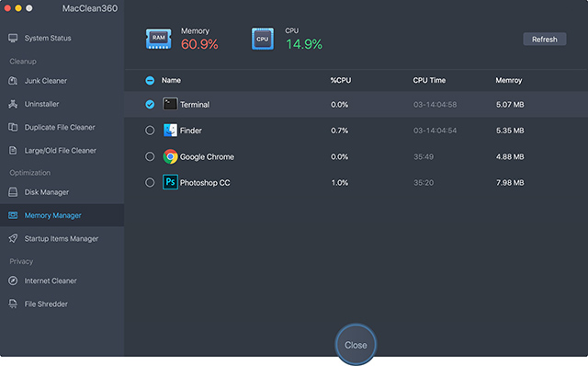588x366 pixels.
Task: Click the yellow minimize window button
Action: point(18,8)
